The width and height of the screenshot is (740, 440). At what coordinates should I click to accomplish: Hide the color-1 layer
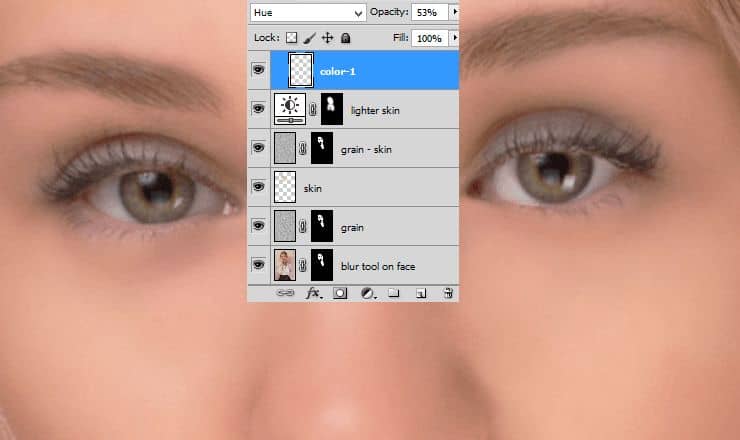coord(259,70)
